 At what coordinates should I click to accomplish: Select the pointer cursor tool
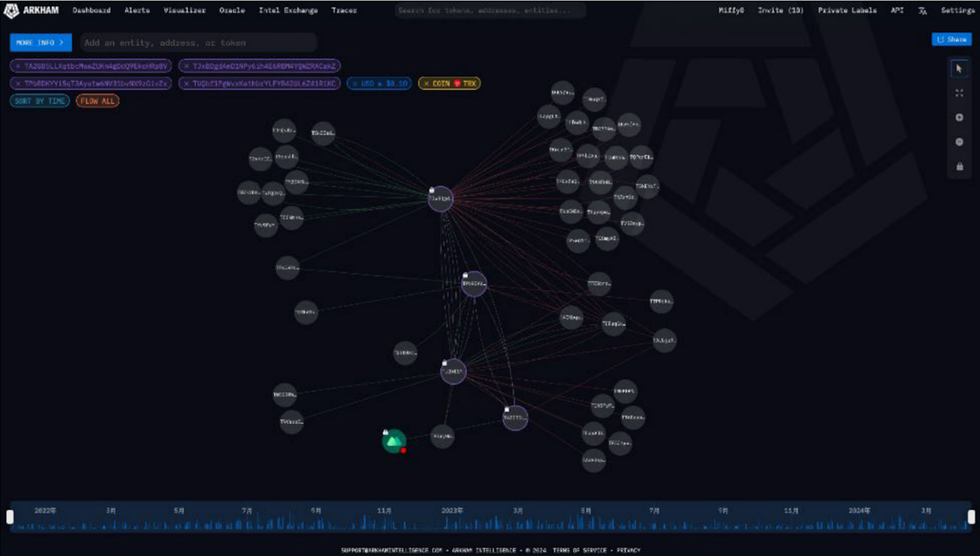coord(959,69)
